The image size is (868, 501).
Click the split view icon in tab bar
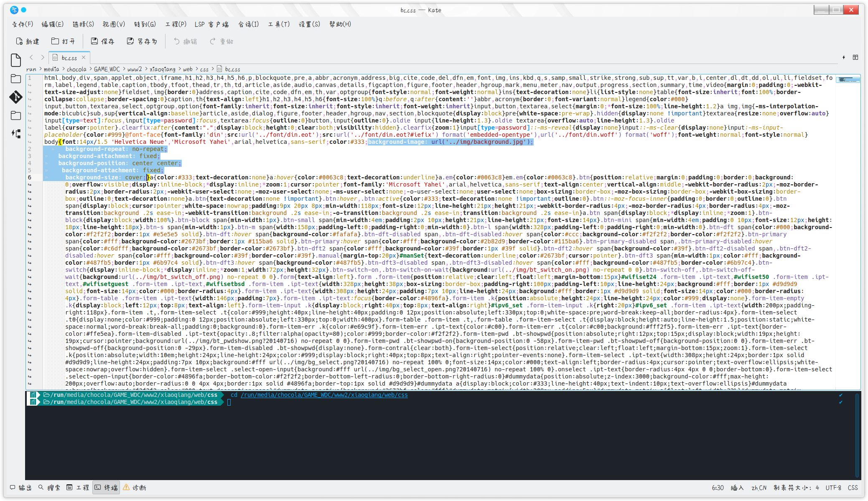coord(855,57)
